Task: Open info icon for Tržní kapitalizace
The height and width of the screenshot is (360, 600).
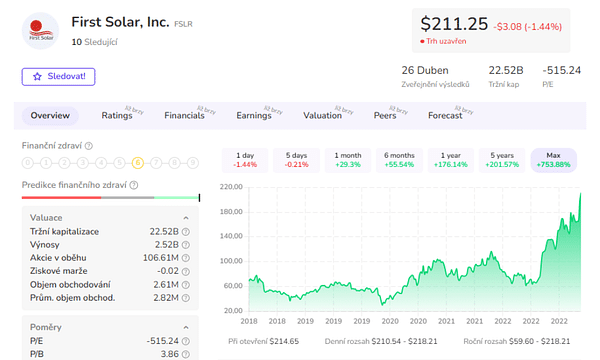Action: (x=186, y=231)
